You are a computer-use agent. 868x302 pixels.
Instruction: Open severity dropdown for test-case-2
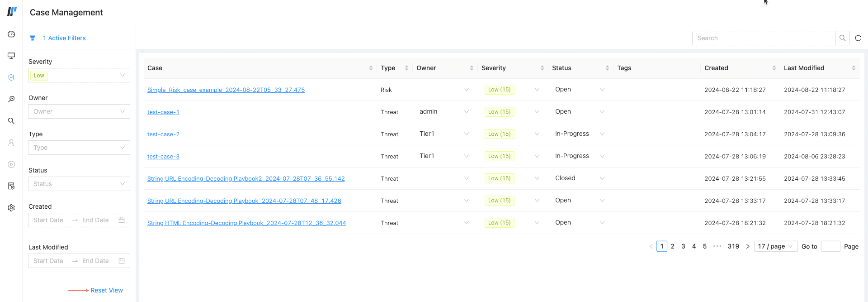(x=537, y=134)
